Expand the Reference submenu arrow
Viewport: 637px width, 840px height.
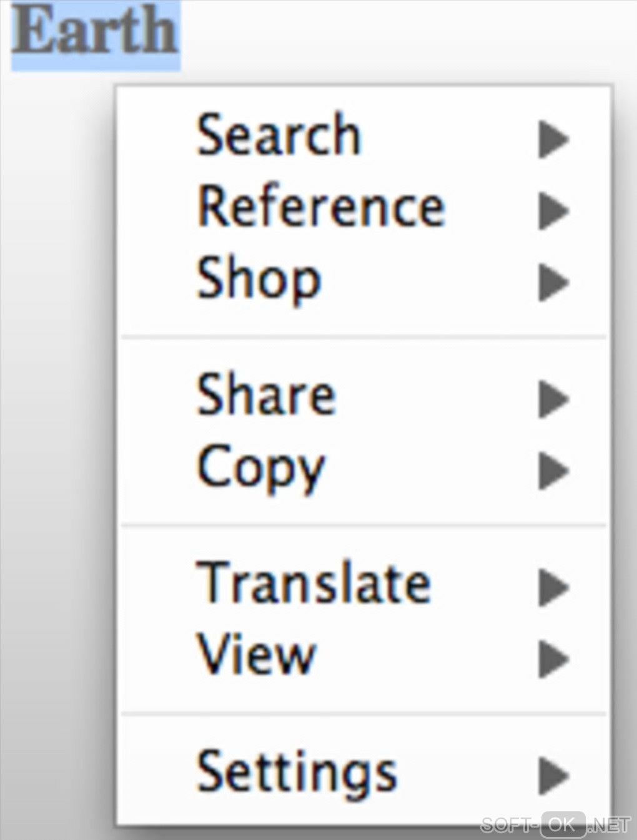553,211
